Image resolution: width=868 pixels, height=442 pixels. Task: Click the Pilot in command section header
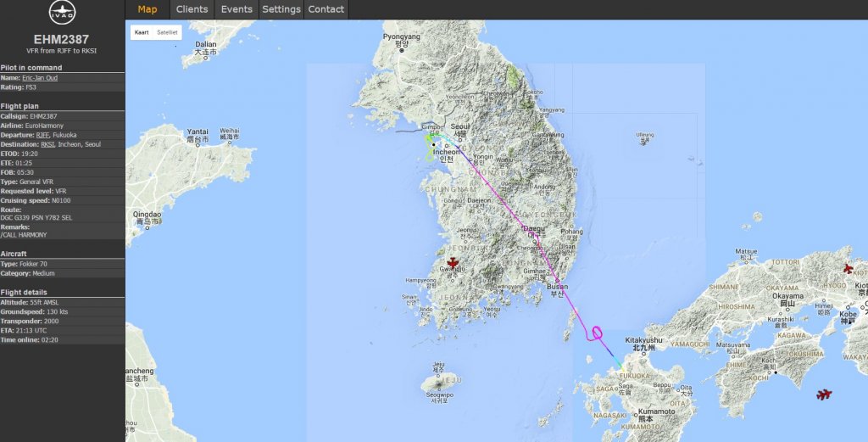(x=31, y=67)
